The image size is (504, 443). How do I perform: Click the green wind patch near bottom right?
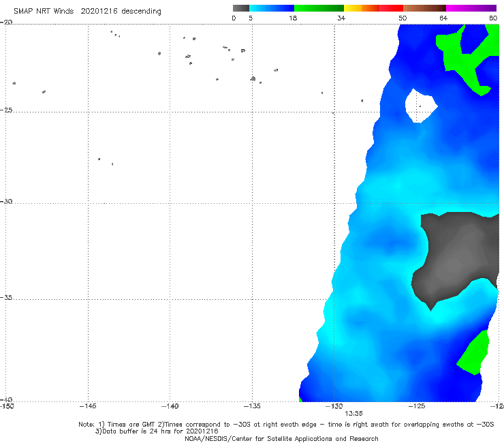click(x=474, y=353)
